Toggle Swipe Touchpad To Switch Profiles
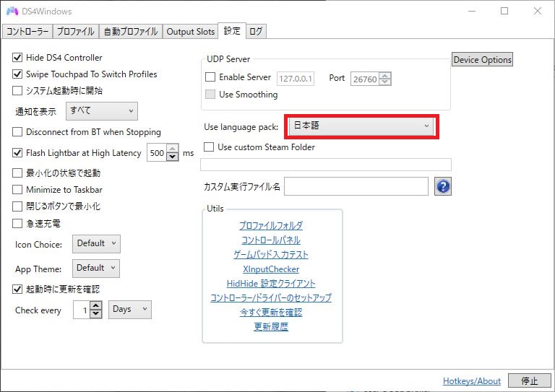555x392 pixels. point(18,74)
